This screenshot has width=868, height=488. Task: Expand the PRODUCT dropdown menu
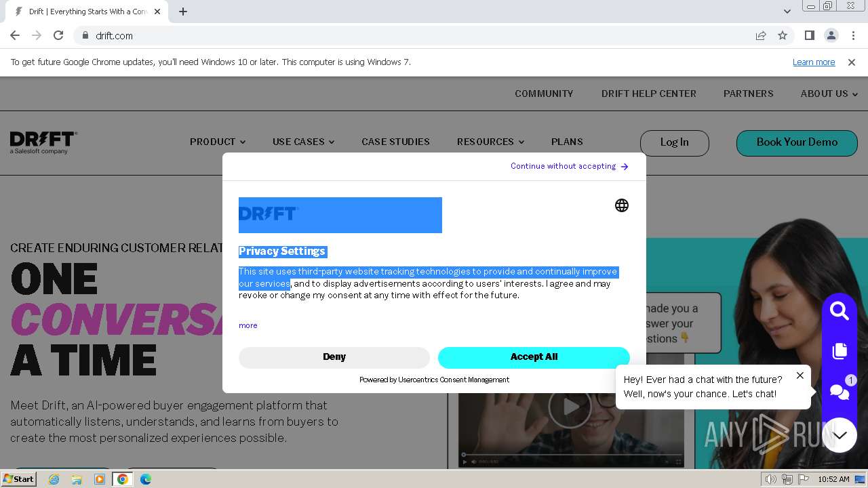coord(218,142)
